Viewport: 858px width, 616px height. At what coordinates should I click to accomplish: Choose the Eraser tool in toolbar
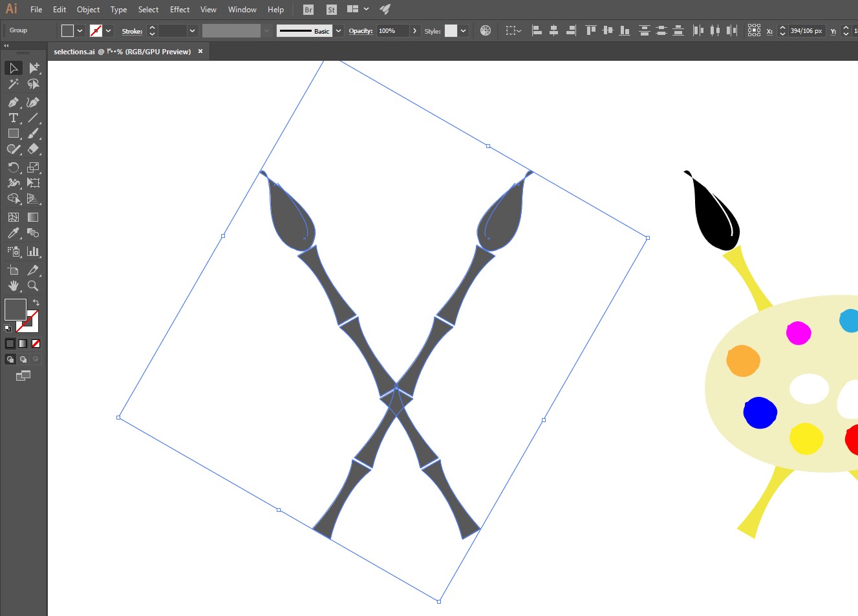(x=34, y=149)
